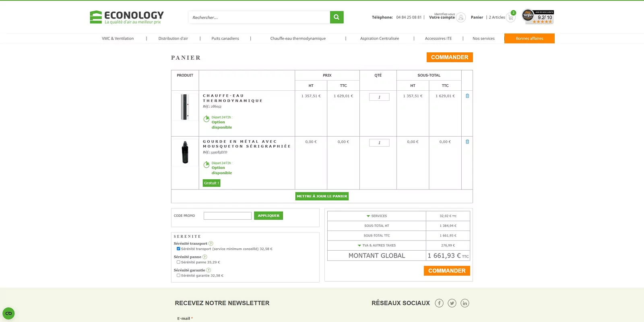
Task: Open the Facebook social link
Action: click(x=439, y=303)
